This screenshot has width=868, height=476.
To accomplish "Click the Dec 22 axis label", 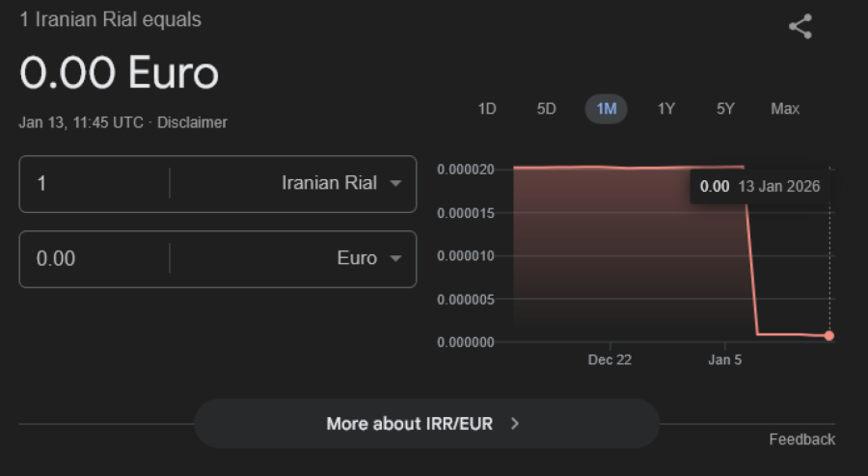I will (610, 359).
